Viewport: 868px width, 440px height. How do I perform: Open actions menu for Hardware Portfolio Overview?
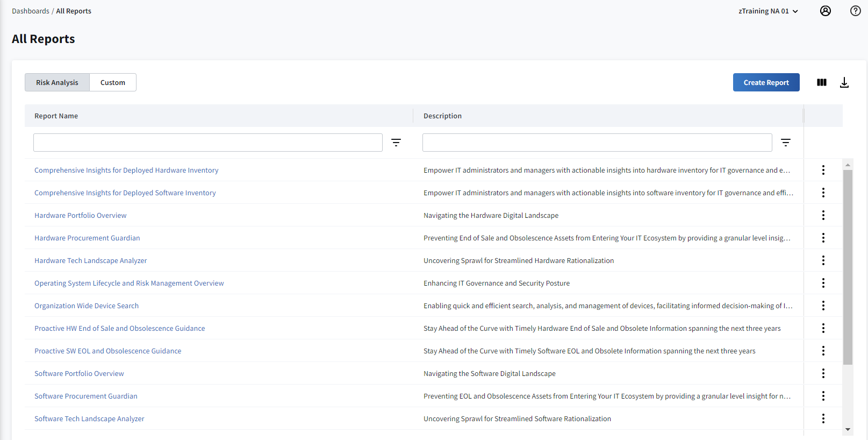point(823,215)
